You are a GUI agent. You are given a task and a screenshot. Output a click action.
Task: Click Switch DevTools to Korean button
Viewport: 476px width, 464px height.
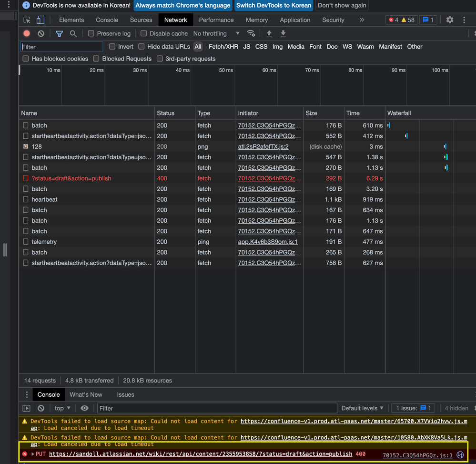click(x=273, y=5)
